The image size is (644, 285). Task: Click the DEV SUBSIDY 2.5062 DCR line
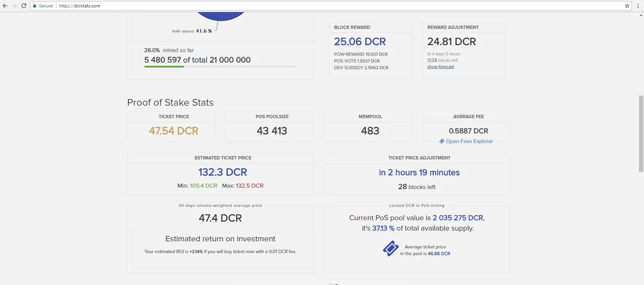[x=361, y=67]
